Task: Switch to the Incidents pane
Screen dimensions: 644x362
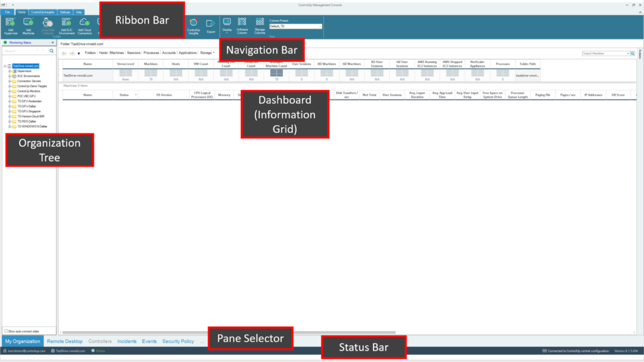Action: pos(127,341)
